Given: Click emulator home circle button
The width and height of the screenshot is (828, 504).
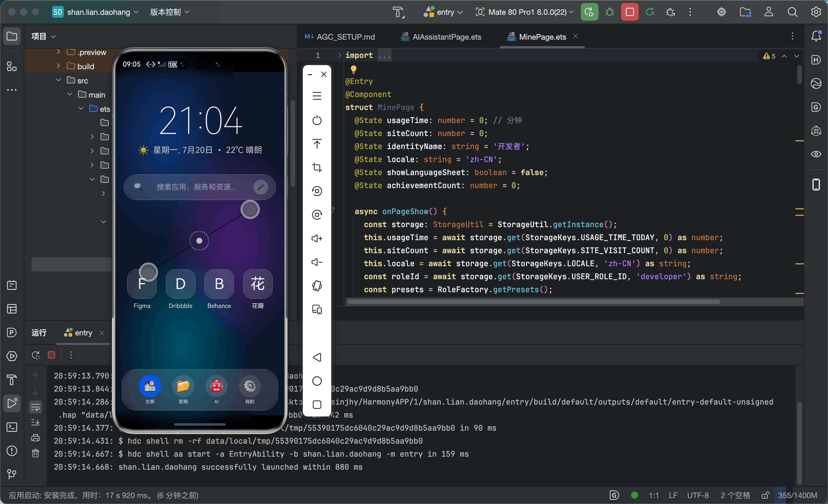Looking at the screenshot, I should pos(317,381).
